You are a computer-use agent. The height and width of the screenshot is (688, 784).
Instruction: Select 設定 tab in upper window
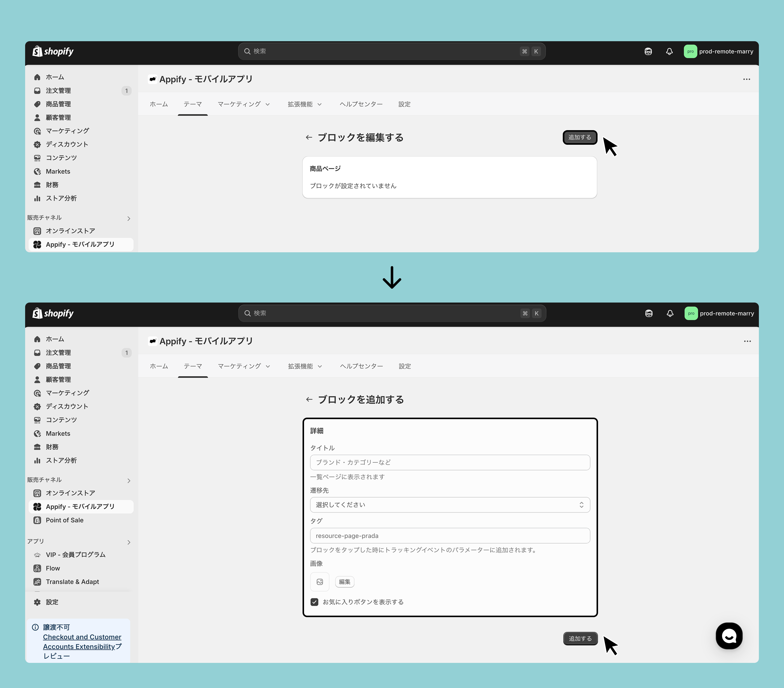tap(404, 104)
